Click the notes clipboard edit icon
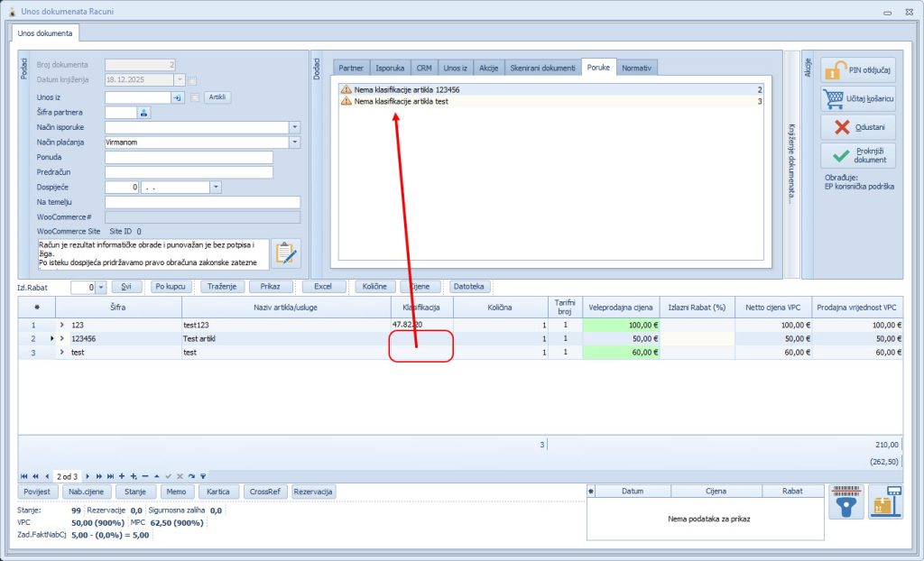The height and width of the screenshot is (561, 924). 286,253
